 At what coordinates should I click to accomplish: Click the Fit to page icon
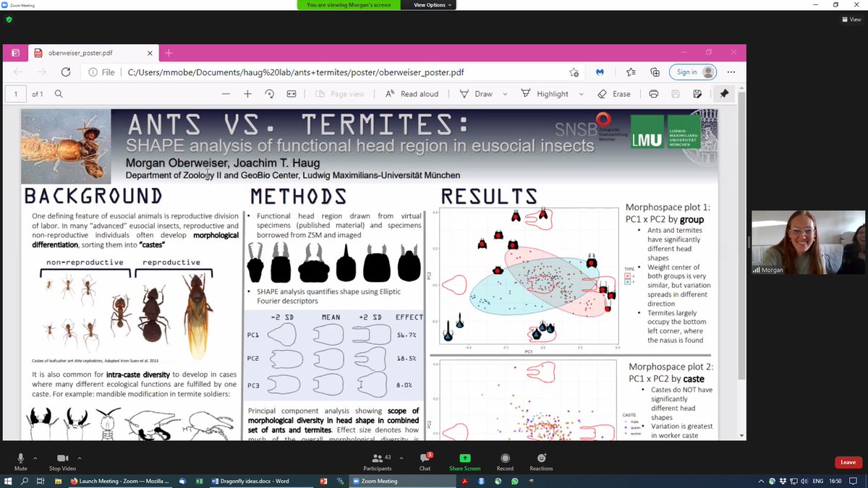point(292,94)
